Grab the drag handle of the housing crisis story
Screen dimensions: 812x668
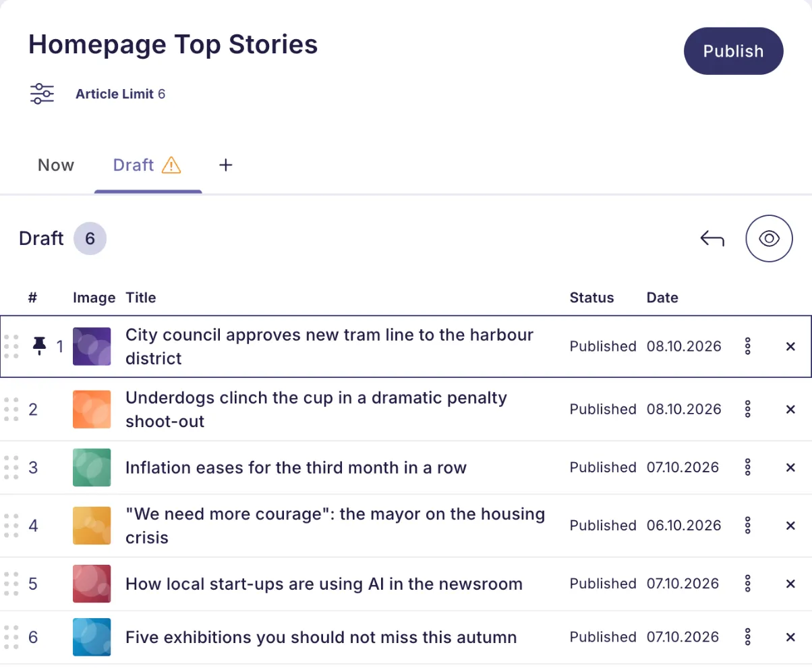pos(11,526)
